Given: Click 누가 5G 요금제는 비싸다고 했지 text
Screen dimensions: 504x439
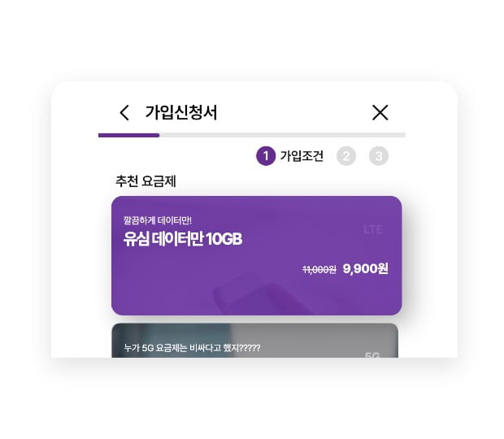Looking at the screenshot, I should pyautogui.click(x=192, y=348).
